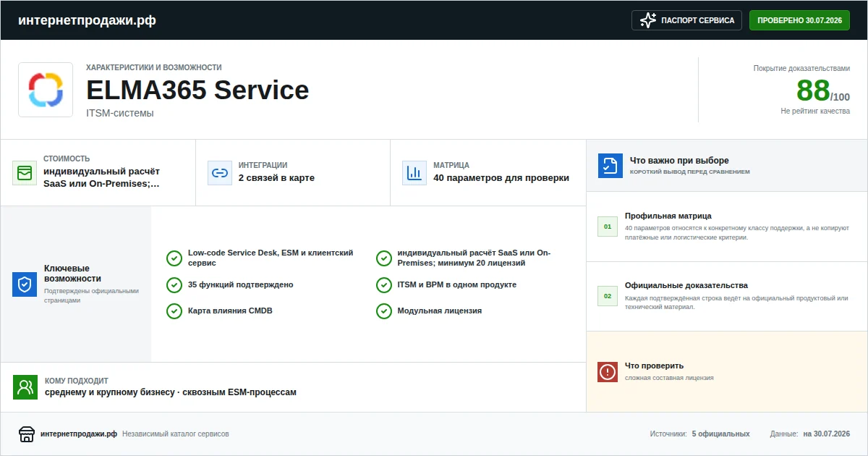Click the bar chart icon next to Матрица
Screen dimensions: 868x456
click(x=414, y=173)
